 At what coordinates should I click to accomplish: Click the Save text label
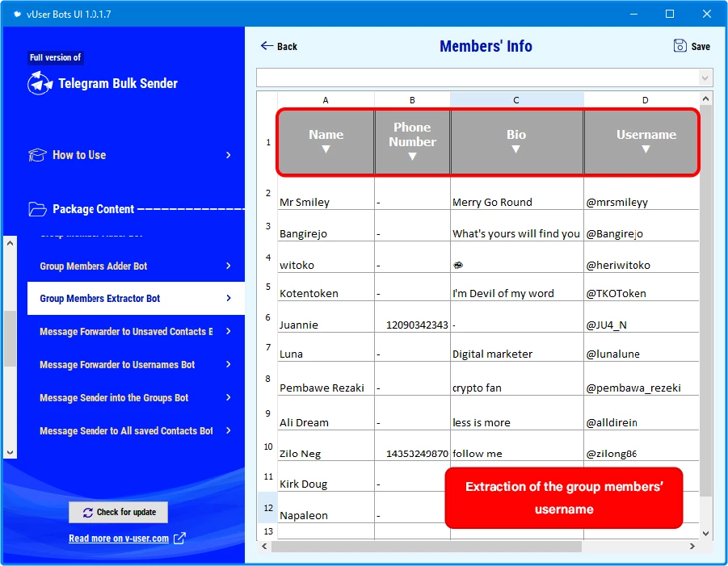coord(701,46)
